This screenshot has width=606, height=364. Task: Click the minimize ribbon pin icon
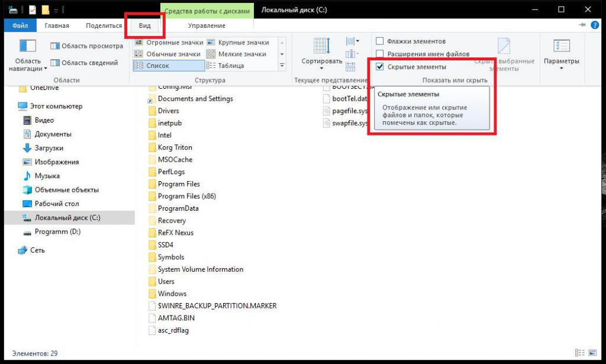pyautogui.click(x=582, y=25)
